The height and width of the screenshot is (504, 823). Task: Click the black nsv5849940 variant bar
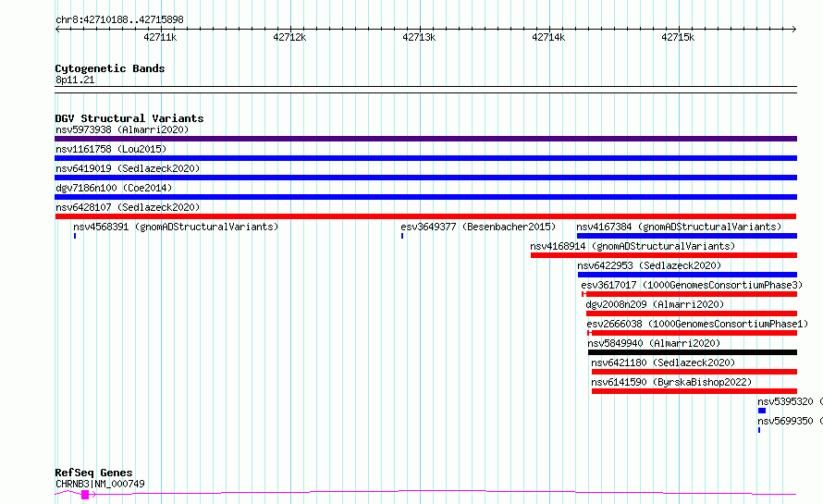[693, 352]
